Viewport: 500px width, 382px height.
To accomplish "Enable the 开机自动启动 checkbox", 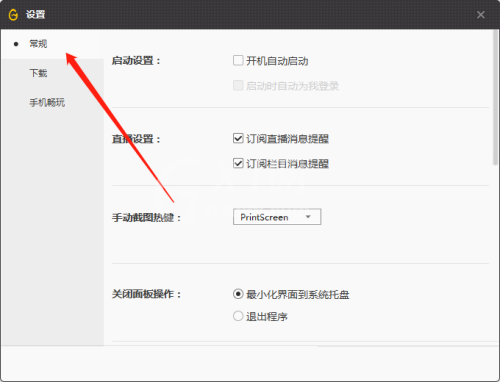I will 238,61.
